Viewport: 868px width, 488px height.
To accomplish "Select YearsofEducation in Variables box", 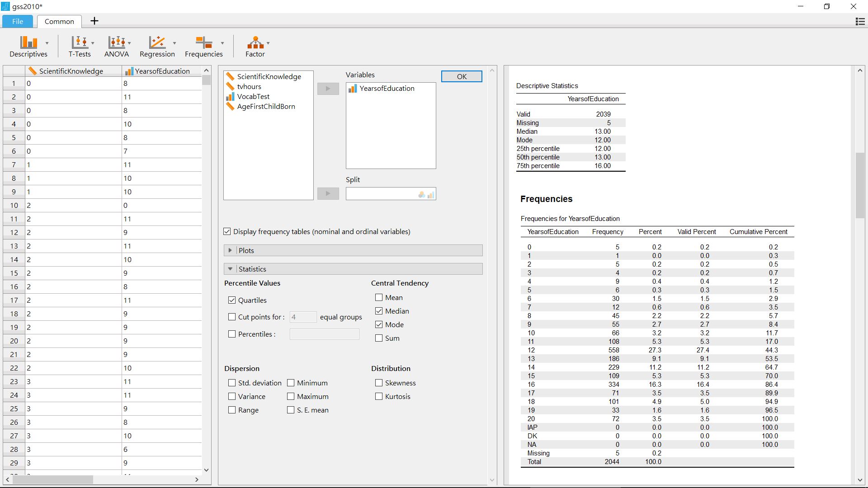I will pos(387,89).
